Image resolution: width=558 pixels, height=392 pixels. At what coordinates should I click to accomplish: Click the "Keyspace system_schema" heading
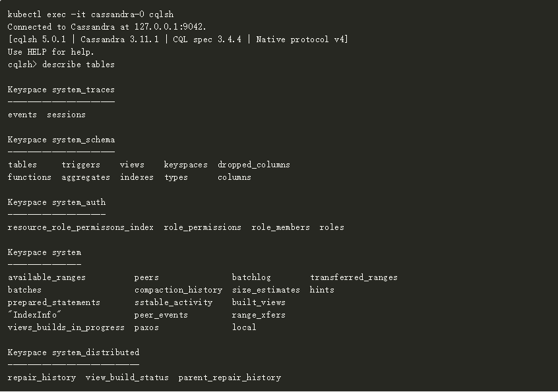pyautogui.click(x=61, y=140)
